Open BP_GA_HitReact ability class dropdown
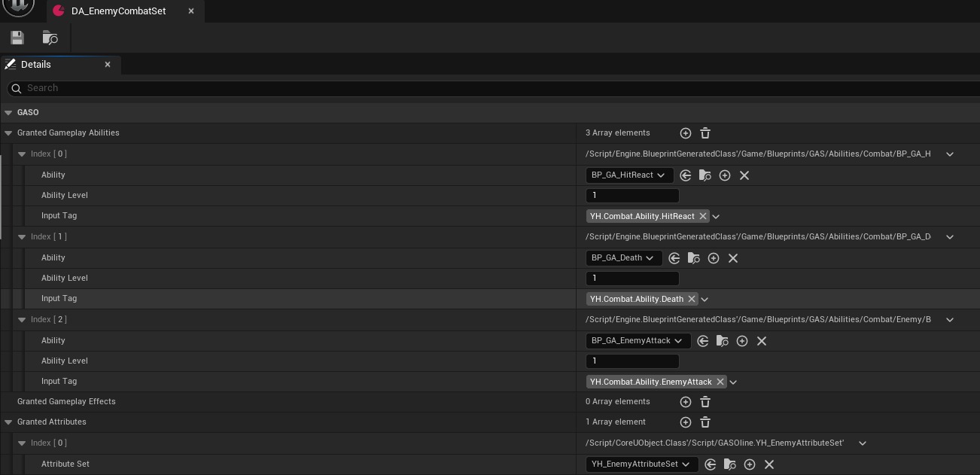The height and width of the screenshot is (475, 980). pos(629,175)
